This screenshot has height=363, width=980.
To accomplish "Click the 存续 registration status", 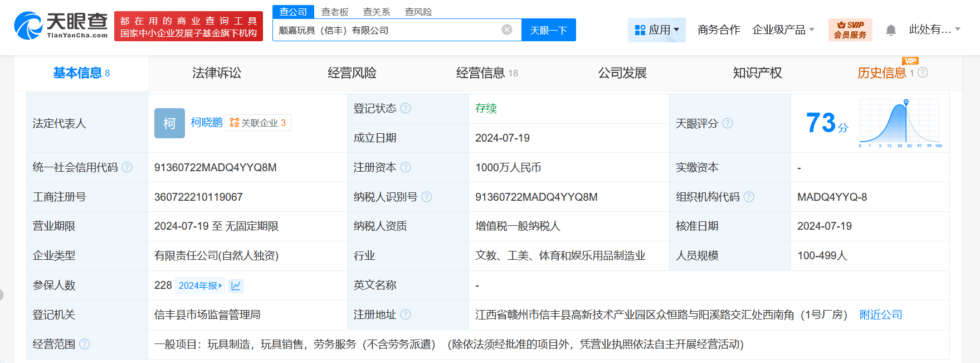I will coord(486,108).
